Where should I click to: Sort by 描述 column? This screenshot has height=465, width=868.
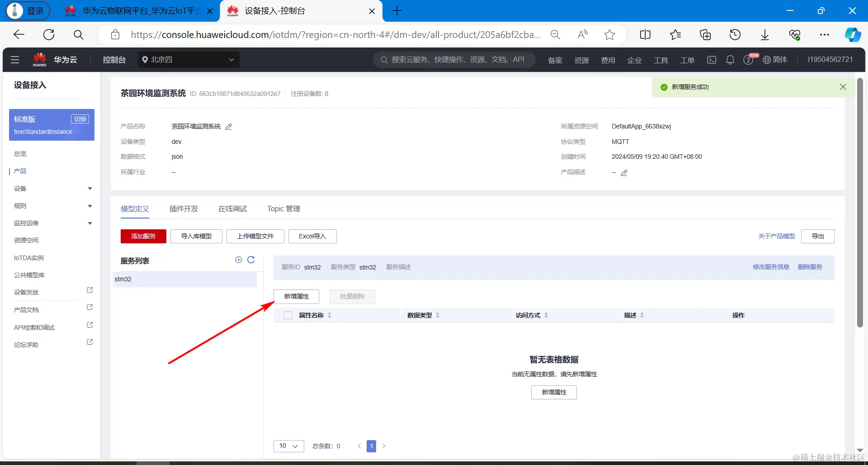[642, 315]
